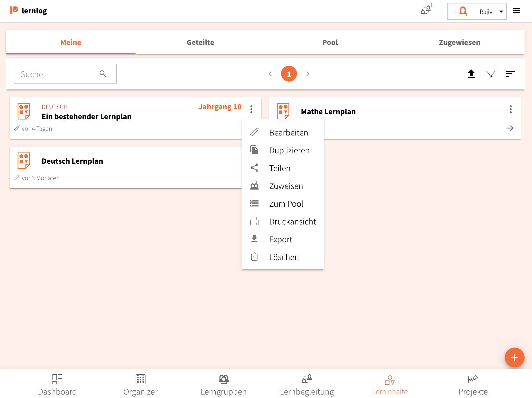This screenshot has height=398, width=532.
Task: Click the page 1 pagination button
Action: (x=289, y=74)
